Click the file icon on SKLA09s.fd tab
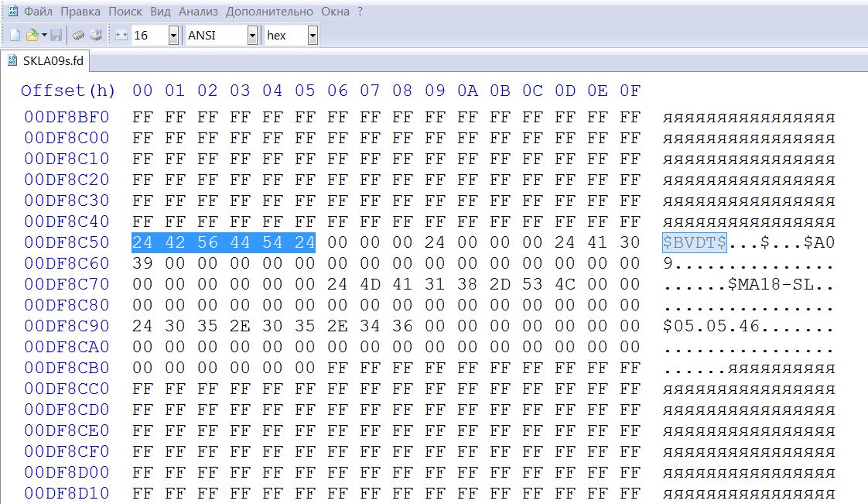This screenshot has height=504, width=868. (x=12, y=60)
